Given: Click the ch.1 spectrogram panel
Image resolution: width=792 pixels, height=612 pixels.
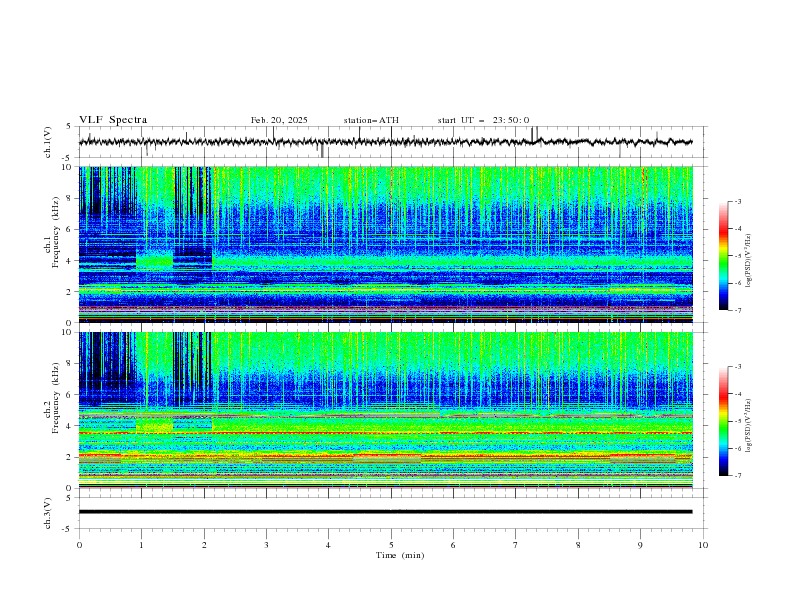Looking at the screenshot, I should [x=386, y=244].
